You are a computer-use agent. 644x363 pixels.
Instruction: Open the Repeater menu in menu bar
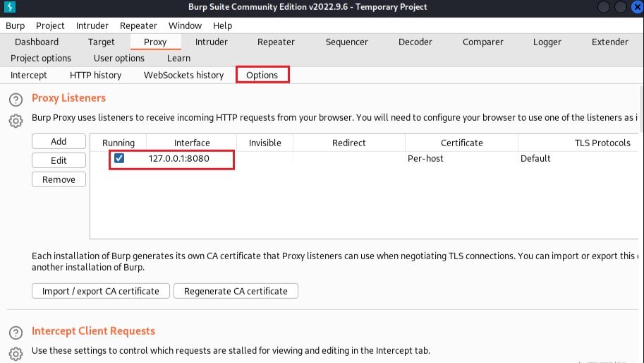click(138, 25)
